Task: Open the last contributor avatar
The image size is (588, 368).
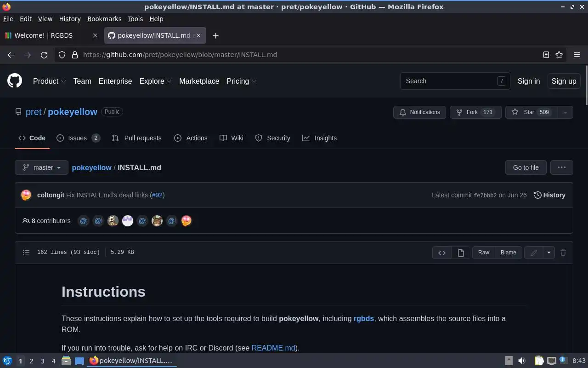Action: tap(187, 221)
